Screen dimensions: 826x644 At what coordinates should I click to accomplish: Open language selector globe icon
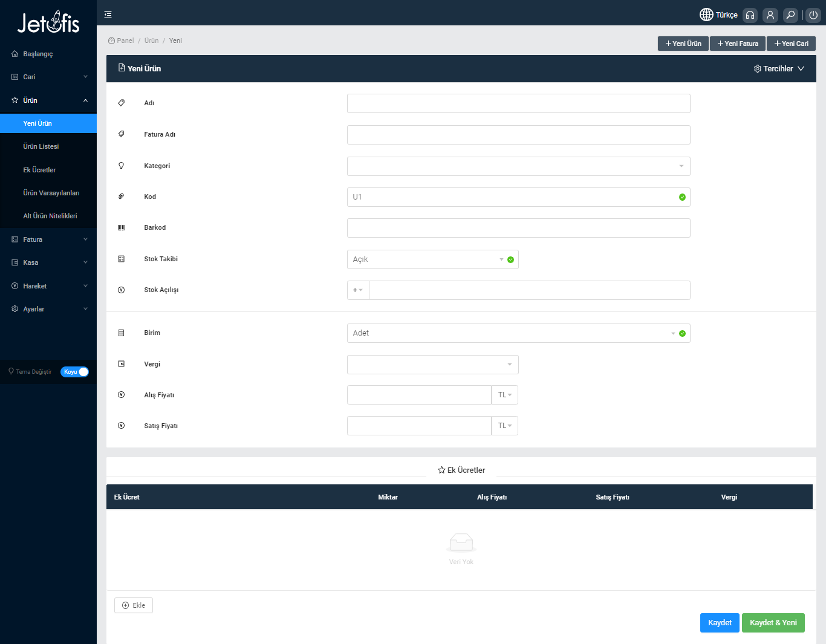(706, 15)
